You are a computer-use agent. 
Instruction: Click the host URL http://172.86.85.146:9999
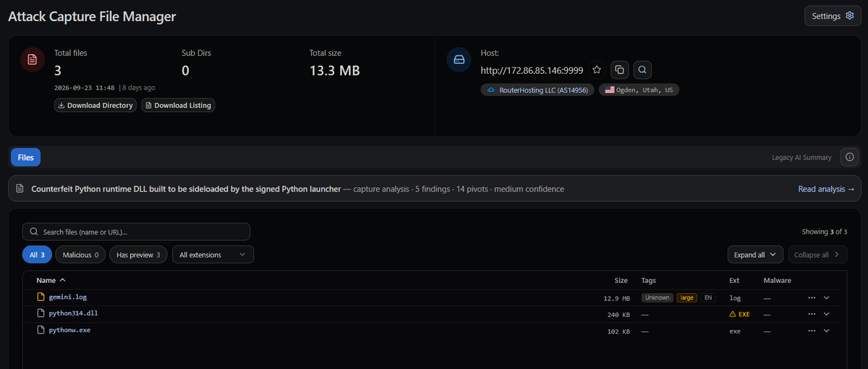tap(532, 70)
